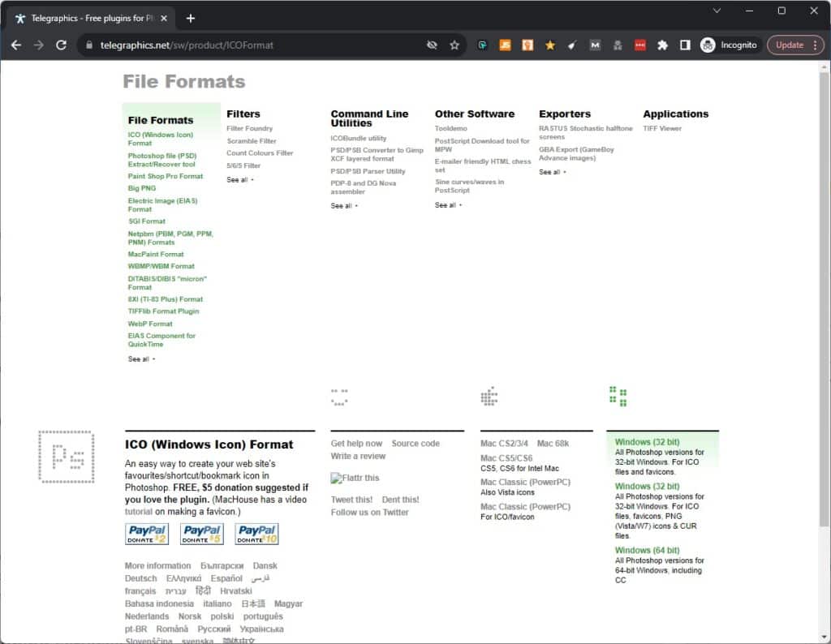The image size is (831, 644).
Task: Expand See all under Exporters
Action: 552,172
